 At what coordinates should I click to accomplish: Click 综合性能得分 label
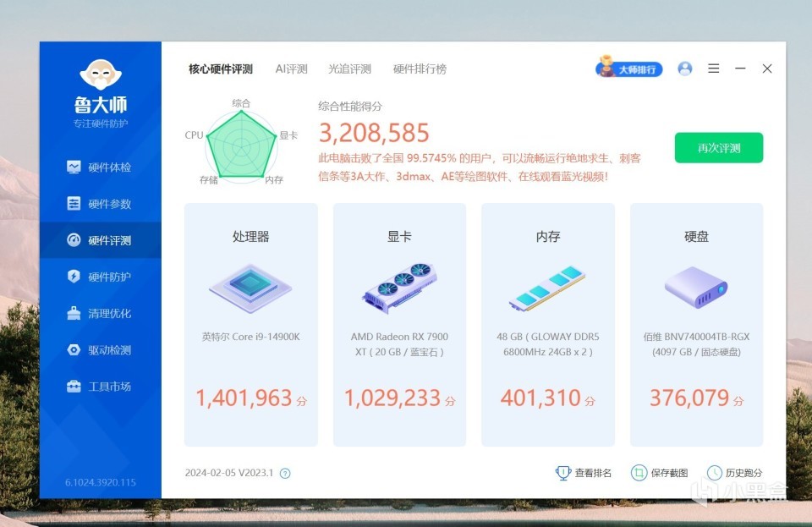(350, 106)
